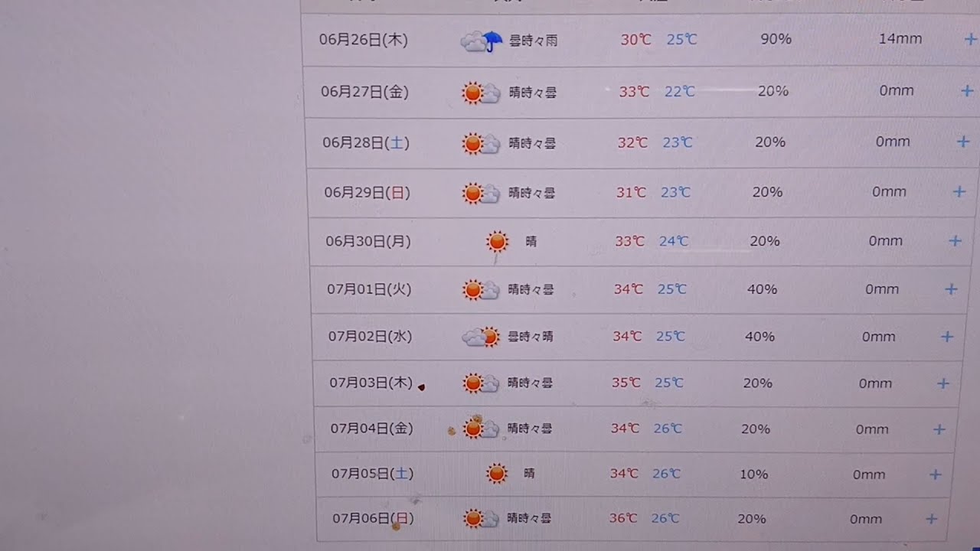Expand the 06月30日 forecast plus sign
This screenshot has width=980, height=551.
pyautogui.click(x=955, y=241)
